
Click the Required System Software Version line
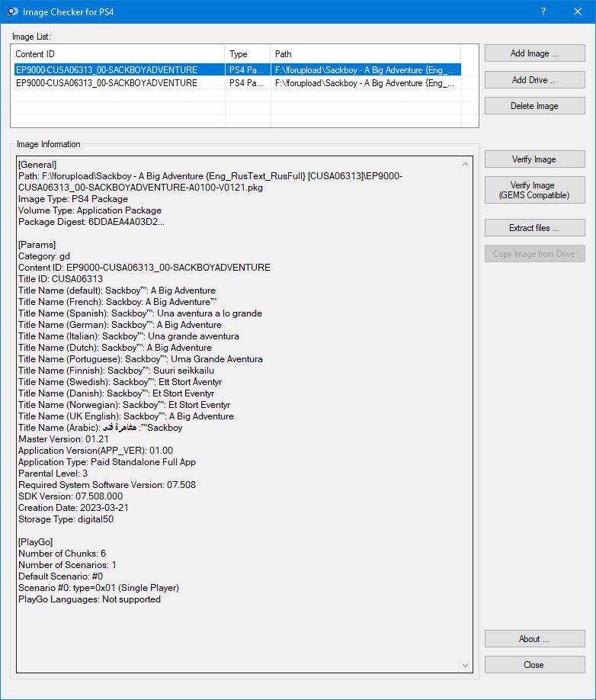coord(107,485)
